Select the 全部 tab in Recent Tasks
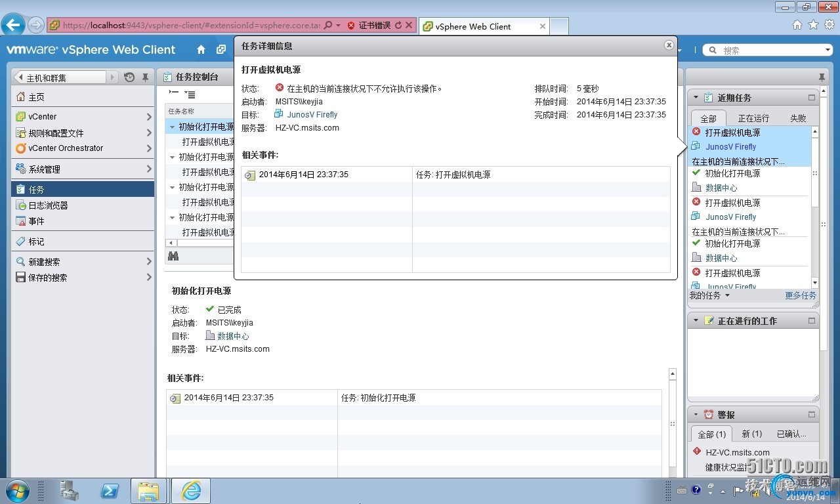The width and height of the screenshot is (840, 504). pos(708,119)
